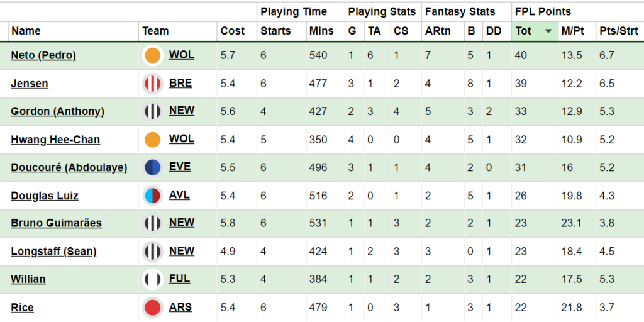This screenshot has height=322, width=644.
Task: Sort by the Cost column header
Action: pos(233,31)
